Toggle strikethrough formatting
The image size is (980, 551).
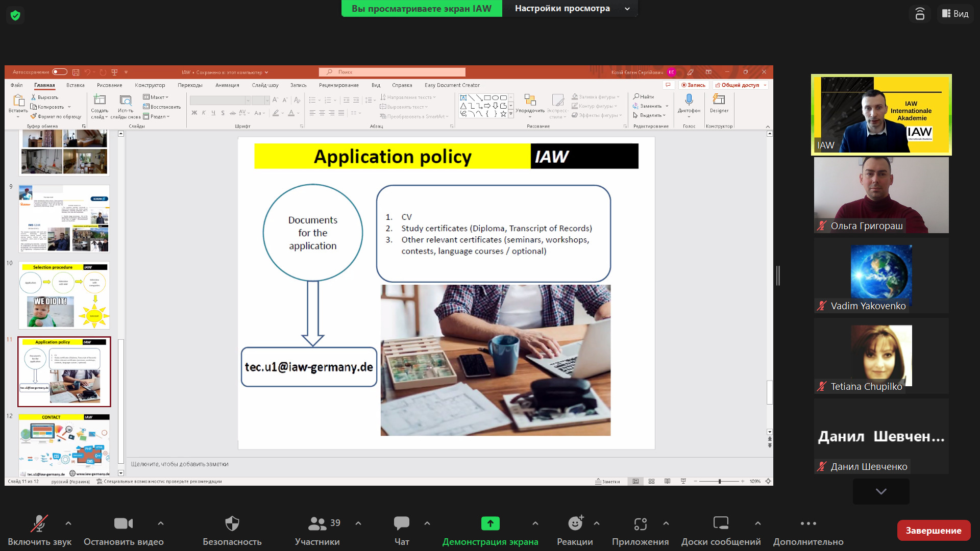[233, 113]
